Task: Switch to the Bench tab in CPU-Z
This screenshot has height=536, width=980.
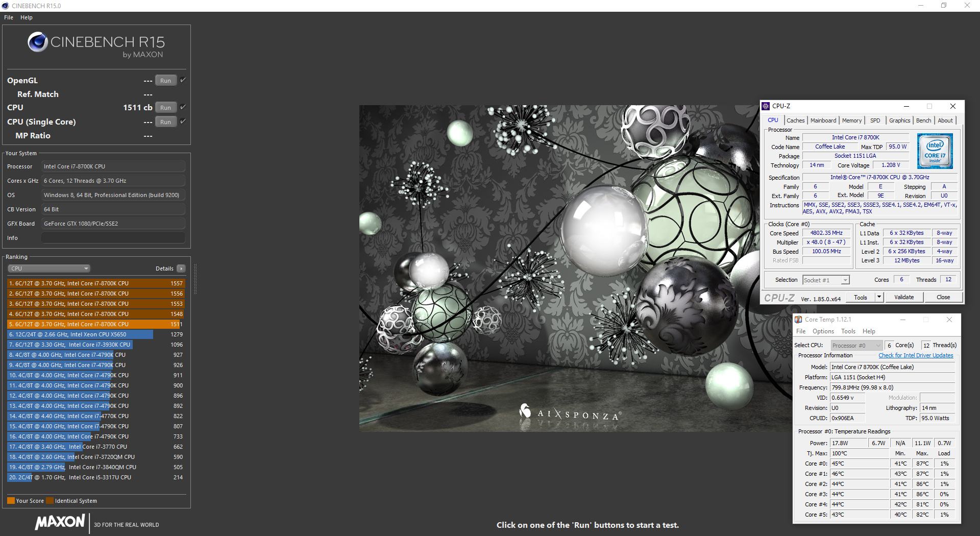Action: point(923,120)
